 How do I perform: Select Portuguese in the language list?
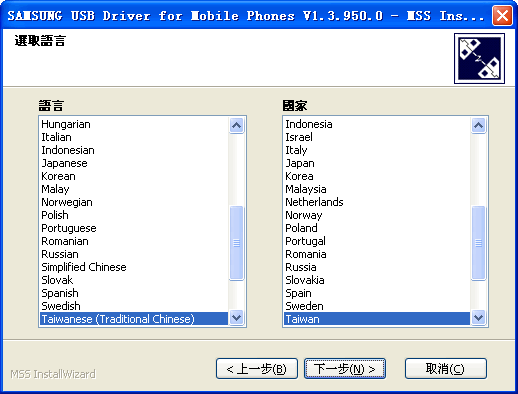pos(134,228)
